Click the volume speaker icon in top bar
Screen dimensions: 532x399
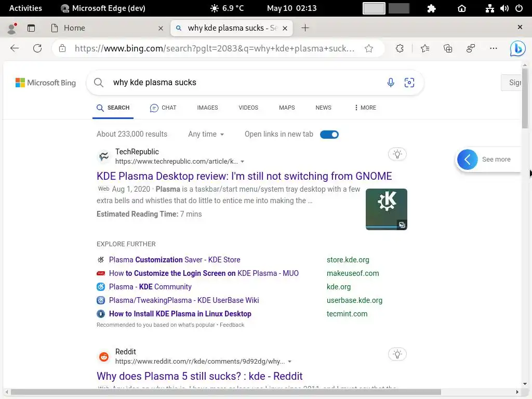504,8
